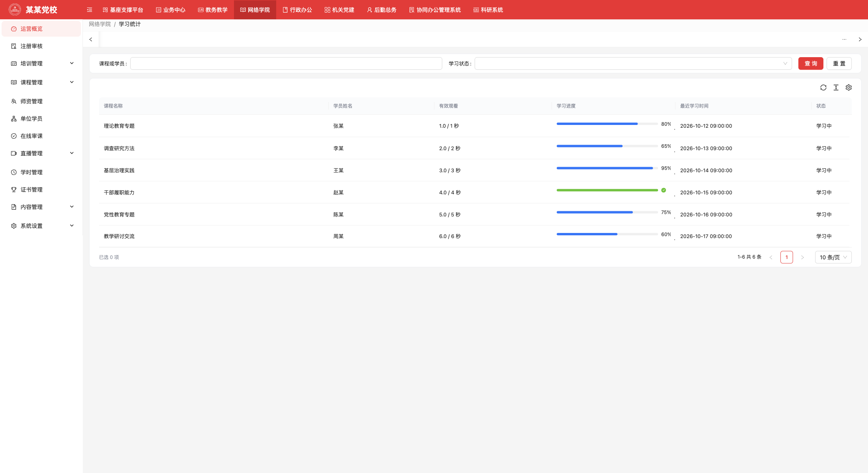Click the 重置 button
This screenshot has height=473, width=868.
[x=839, y=63]
